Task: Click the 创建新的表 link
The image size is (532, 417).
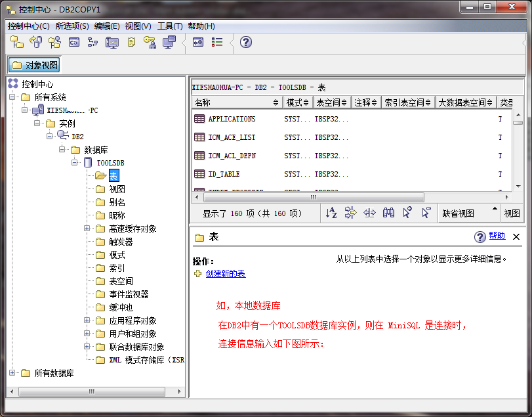Action: tap(226, 274)
